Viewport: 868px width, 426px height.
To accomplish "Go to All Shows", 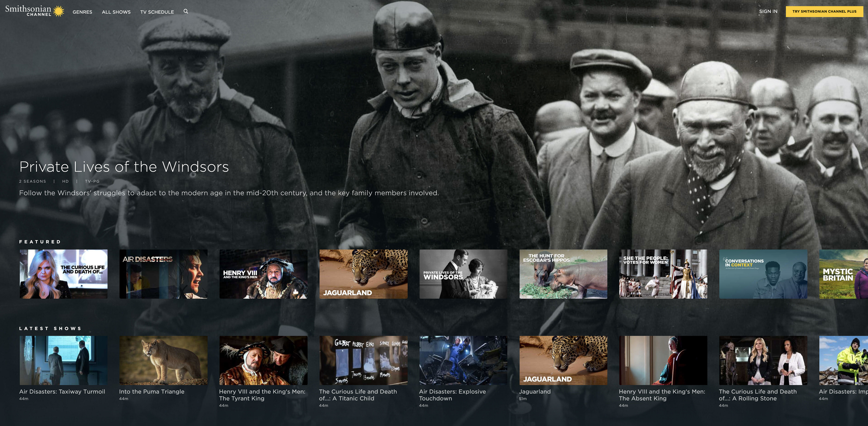I will coord(116,12).
